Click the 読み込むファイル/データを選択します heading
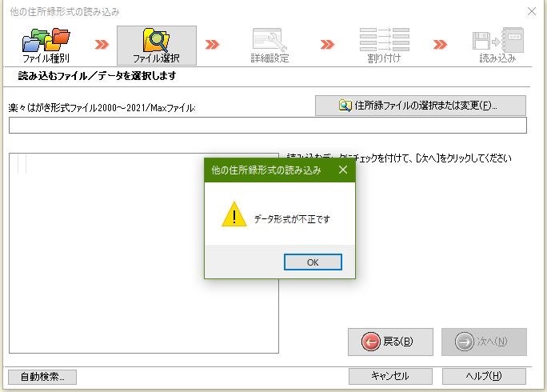The height and width of the screenshot is (392, 547). click(x=97, y=76)
